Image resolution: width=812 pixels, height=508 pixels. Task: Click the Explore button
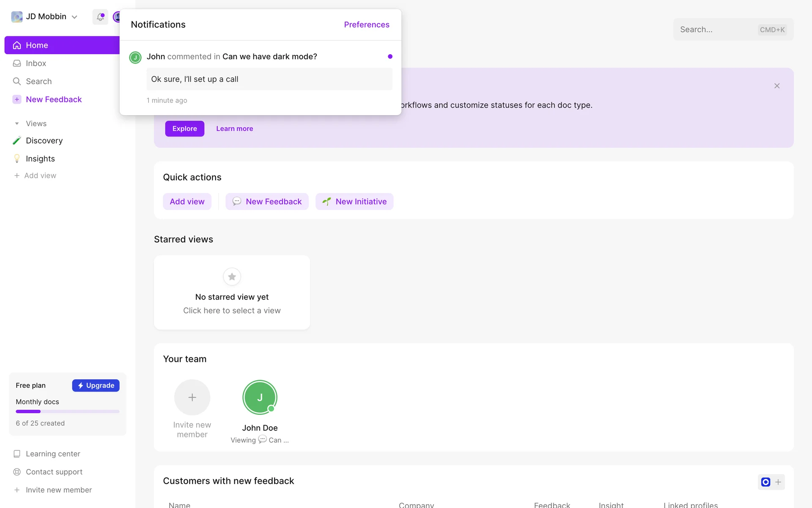click(x=184, y=129)
